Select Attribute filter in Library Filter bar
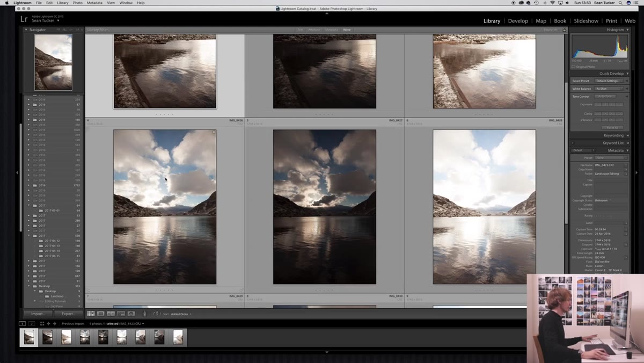The height and width of the screenshot is (363, 644). click(314, 30)
